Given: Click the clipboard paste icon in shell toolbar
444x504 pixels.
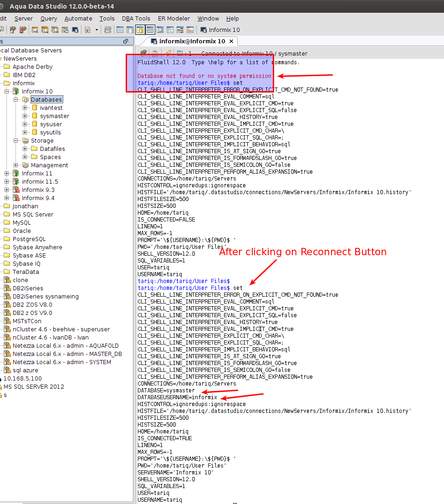Looking at the screenshot, I should (155, 53).
